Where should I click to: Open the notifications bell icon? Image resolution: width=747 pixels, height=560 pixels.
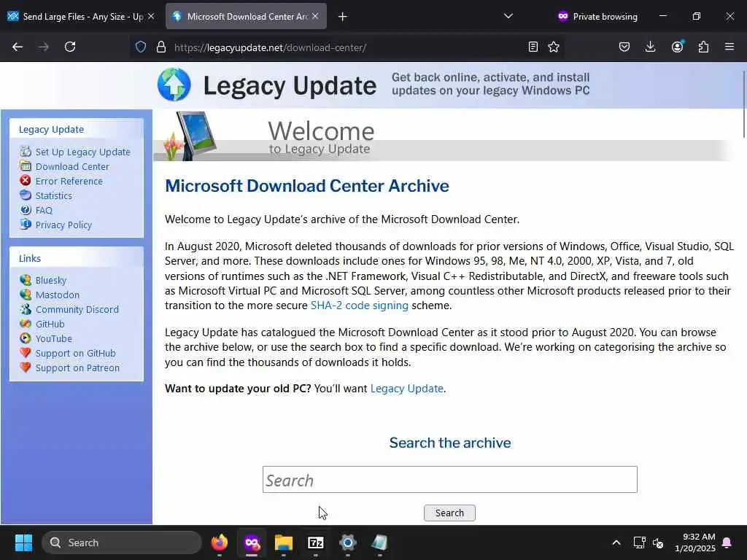coord(727,542)
